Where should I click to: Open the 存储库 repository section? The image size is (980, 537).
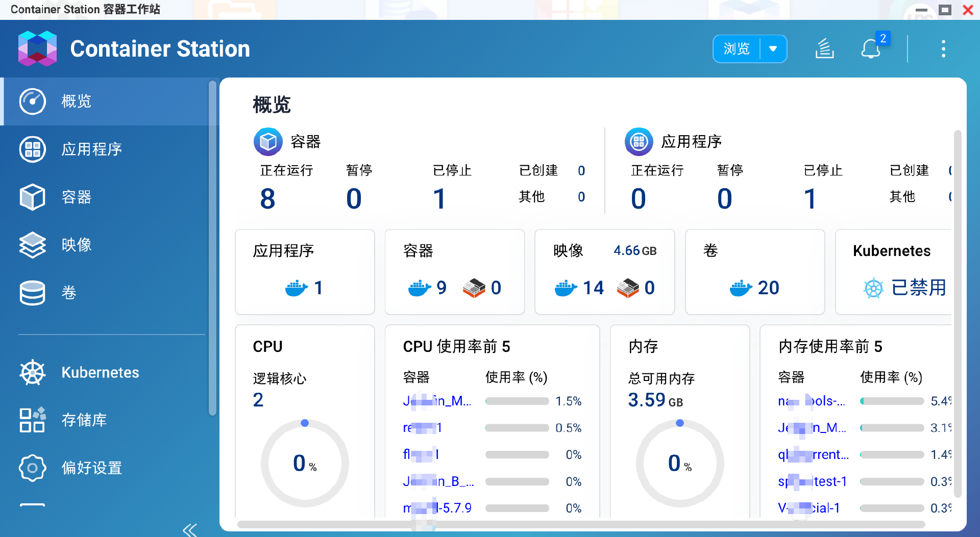pyautogui.click(x=84, y=420)
